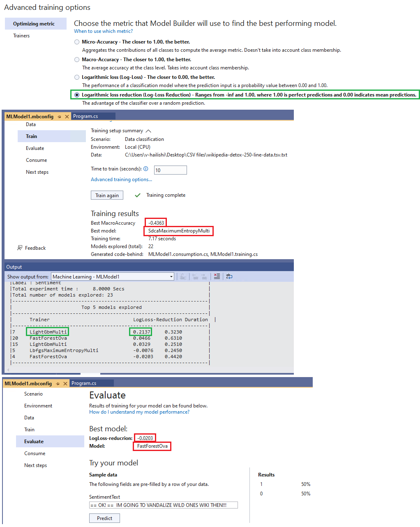The image size is (420, 527).
Task: Click the Predict button under sample data
Action: [x=104, y=518]
